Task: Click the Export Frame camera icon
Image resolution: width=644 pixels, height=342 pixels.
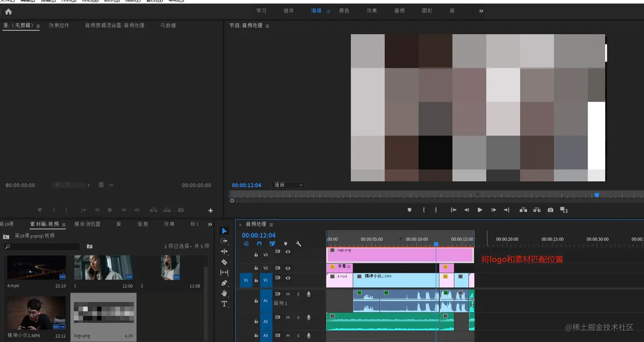Action: click(550, 210)
